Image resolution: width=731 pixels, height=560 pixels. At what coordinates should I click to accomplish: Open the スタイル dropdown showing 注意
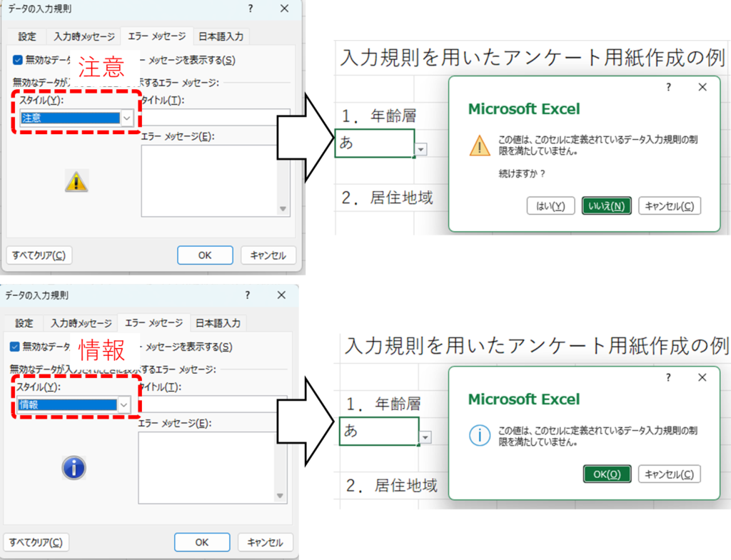(x=126, y=118)
